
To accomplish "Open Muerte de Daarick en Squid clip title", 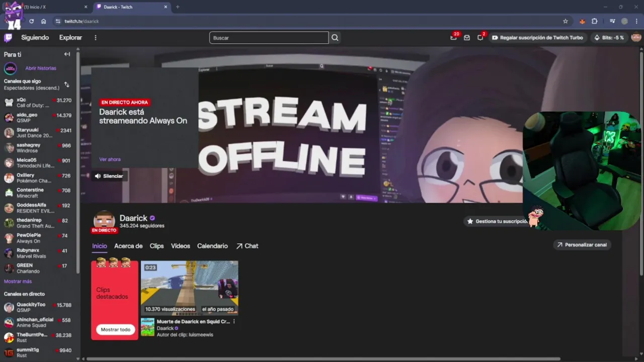I will click(193, 322).
